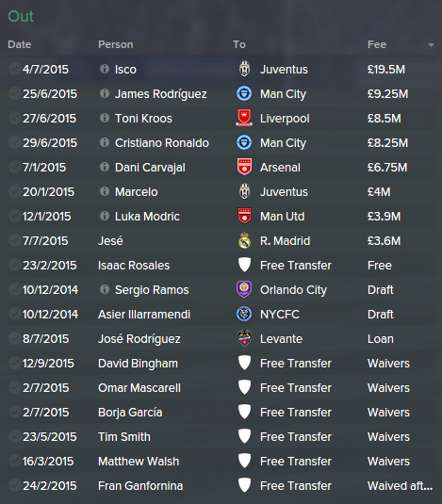The width and height of the screenshot is (442, 504).
Task: Select the NYCFC club badge
Action: coord(244,314)
